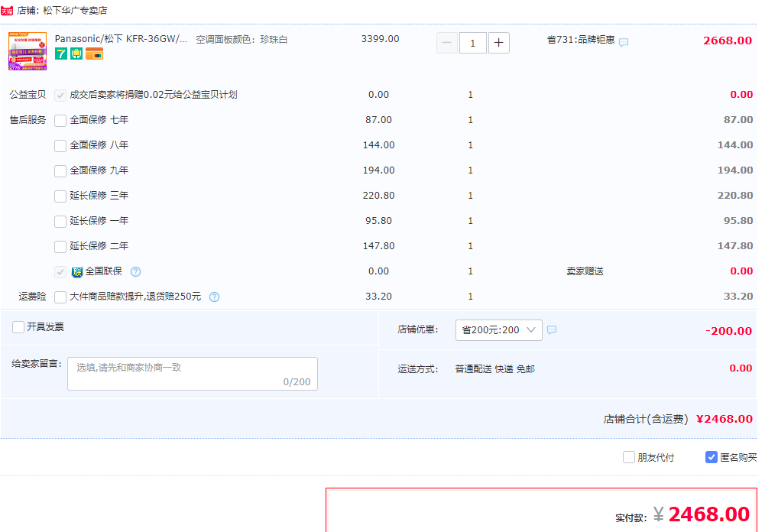This screenshot has width=778, height=532.
Task: Open the Panasonic air conditioner product thumbnail
Action: pyautogui.click(x=28, y=51)
